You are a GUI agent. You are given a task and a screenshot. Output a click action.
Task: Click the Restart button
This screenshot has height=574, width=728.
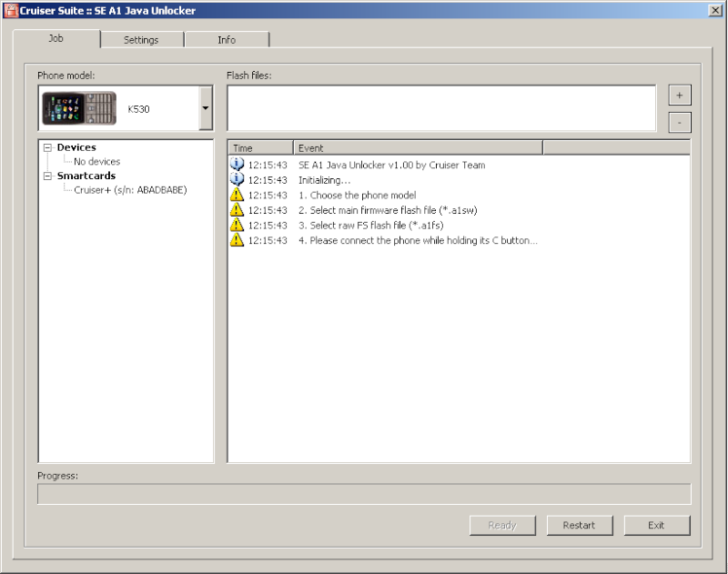click(x=579, y=525)
